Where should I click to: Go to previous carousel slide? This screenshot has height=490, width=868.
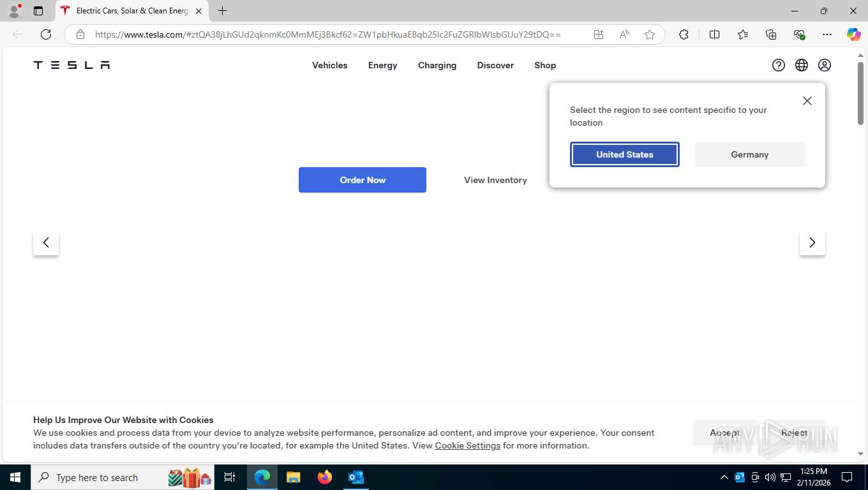[46, 242]
